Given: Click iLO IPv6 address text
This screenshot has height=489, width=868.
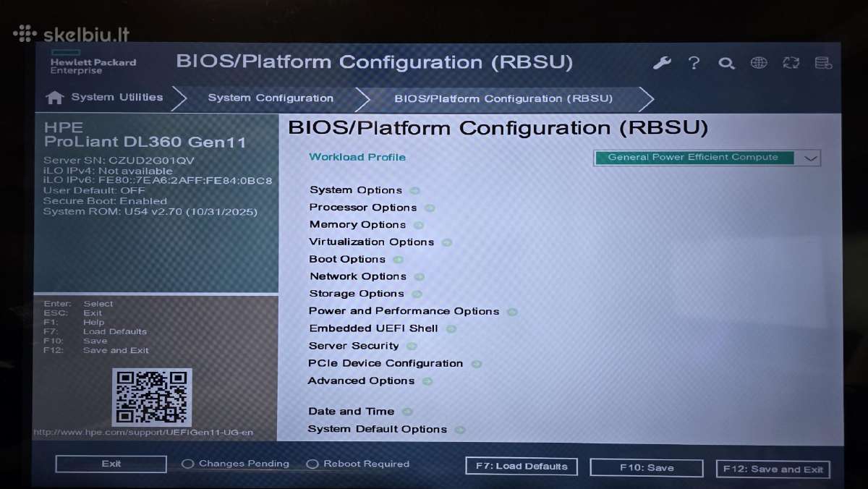Looking at the screenshot, I should coord(158,181).
